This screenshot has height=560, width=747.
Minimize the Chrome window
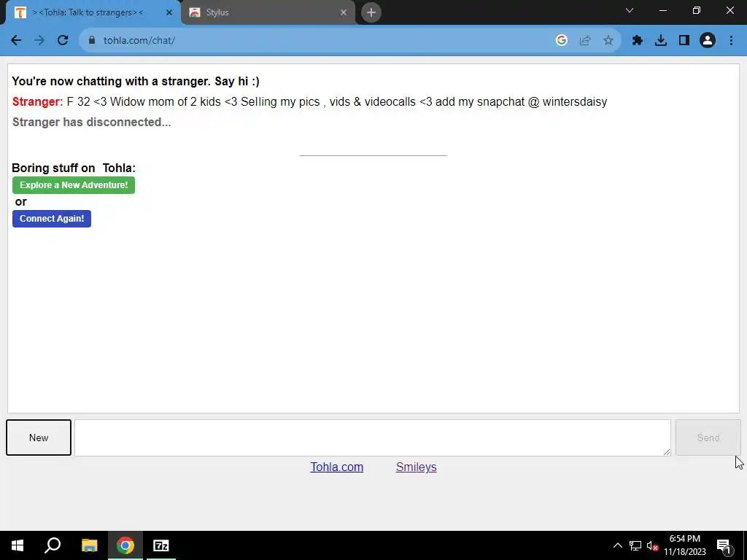[x=662, y=10]
